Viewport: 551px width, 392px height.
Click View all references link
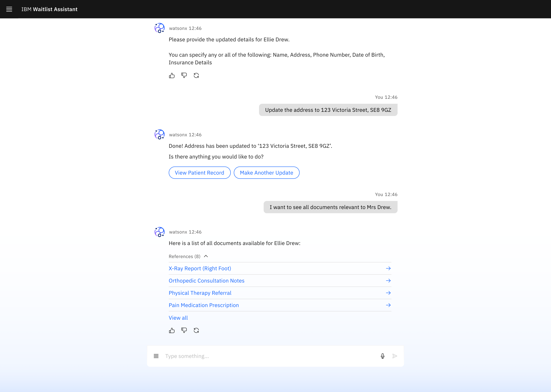tap(178, 318)
